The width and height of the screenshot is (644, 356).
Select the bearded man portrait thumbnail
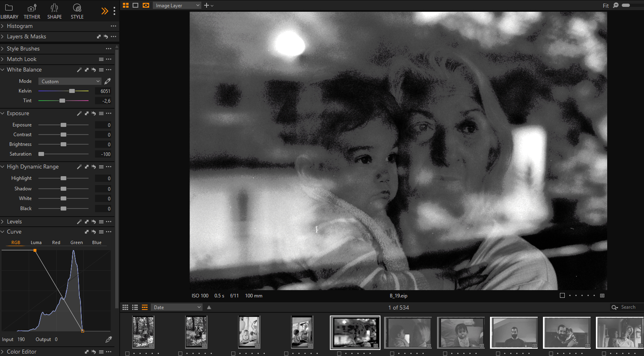(x=514, y=333)
